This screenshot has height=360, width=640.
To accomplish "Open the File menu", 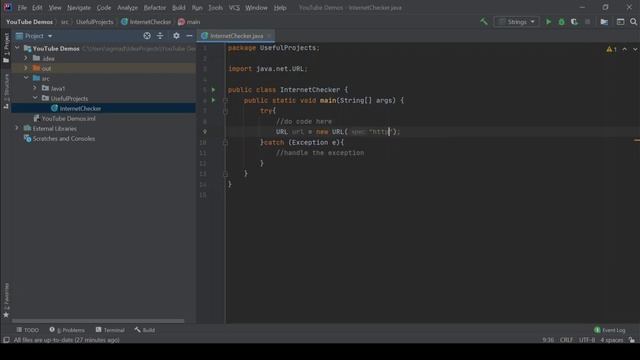I will [x=22, y=8].
